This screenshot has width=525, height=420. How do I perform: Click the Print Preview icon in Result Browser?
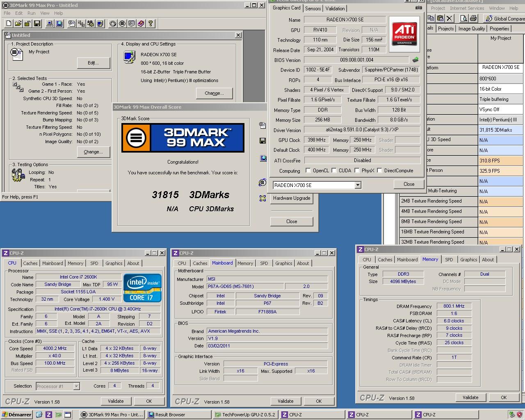[x=463, y=18]
